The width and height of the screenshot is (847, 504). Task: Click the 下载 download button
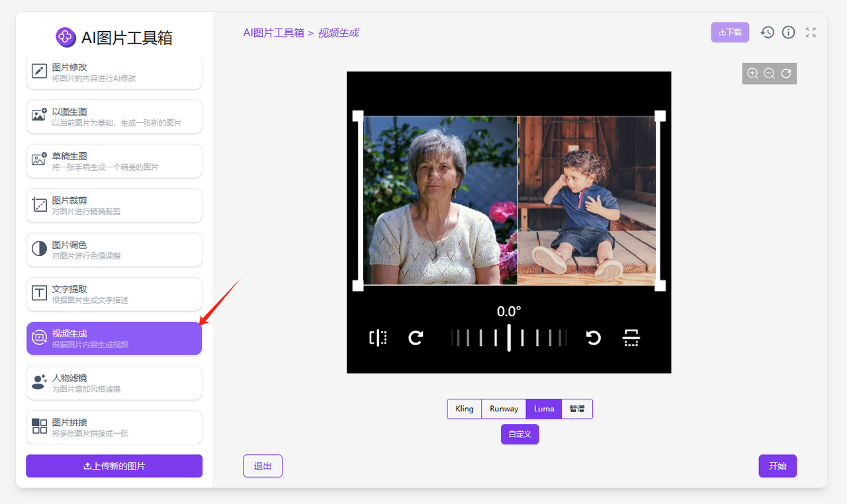click(x=730, y=32)
